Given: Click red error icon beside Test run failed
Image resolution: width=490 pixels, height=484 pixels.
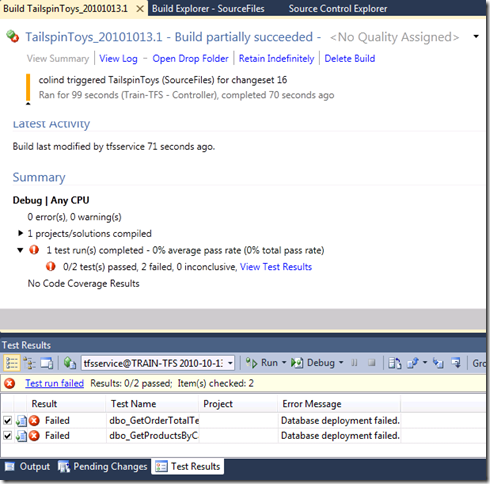Looking at the screenshot, I should click(x=10, y=383).
